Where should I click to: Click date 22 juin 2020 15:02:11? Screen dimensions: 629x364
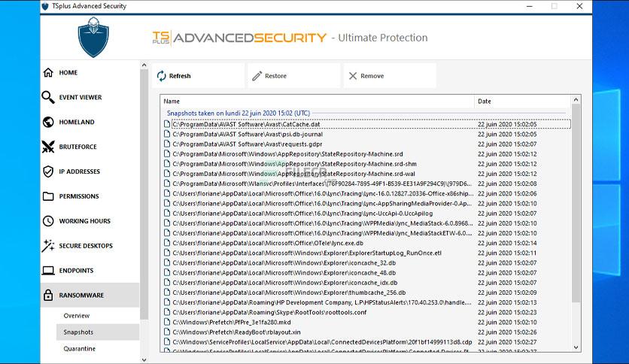tap(507, 253)
